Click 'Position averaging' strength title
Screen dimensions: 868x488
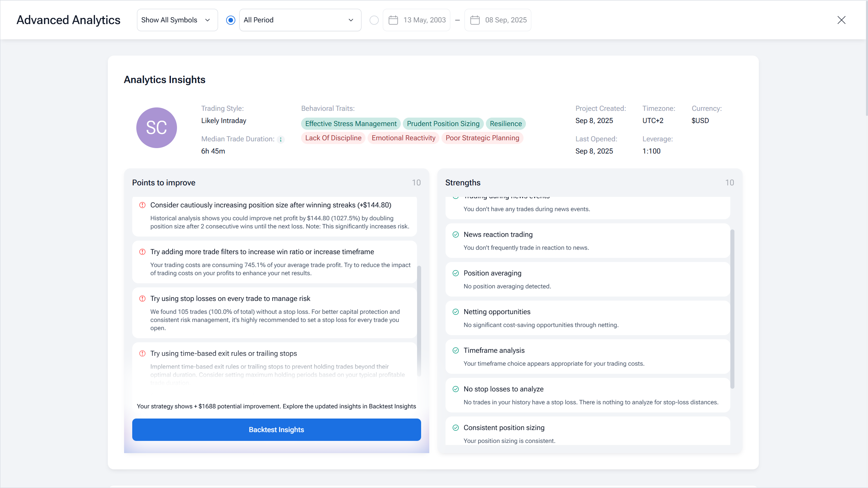(492, 273)
